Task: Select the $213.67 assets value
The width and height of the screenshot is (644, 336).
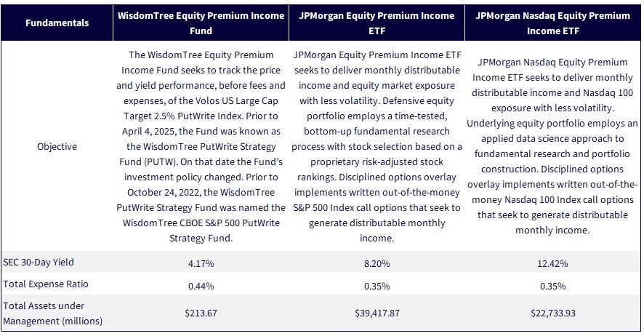Action: (201, 313)
